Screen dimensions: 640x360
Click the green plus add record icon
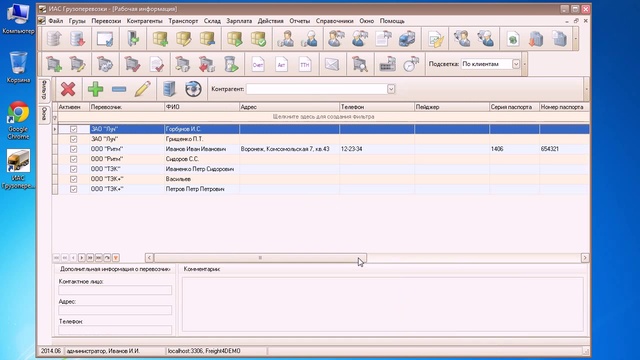(95, 89)
